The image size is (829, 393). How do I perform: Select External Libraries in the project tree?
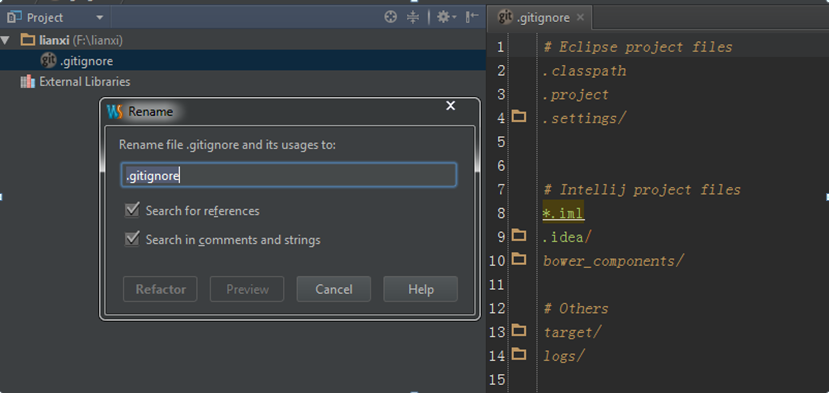coord(85,82)
